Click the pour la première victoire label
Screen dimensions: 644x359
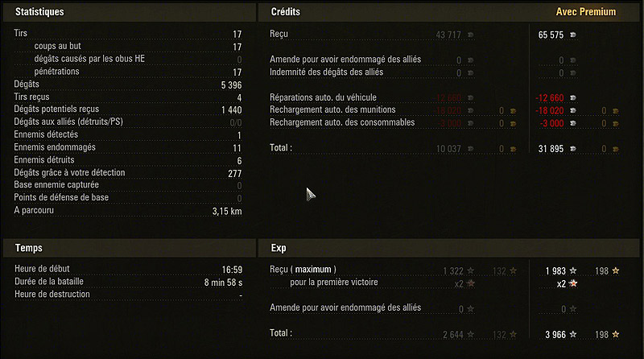(x=334, y=283)
